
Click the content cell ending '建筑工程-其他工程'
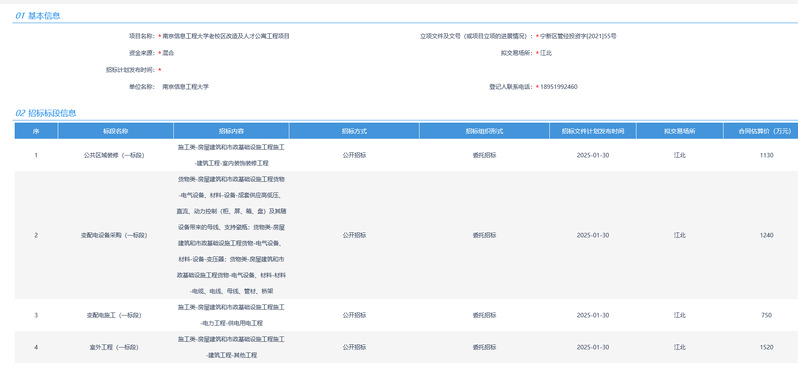coord(231,347)
